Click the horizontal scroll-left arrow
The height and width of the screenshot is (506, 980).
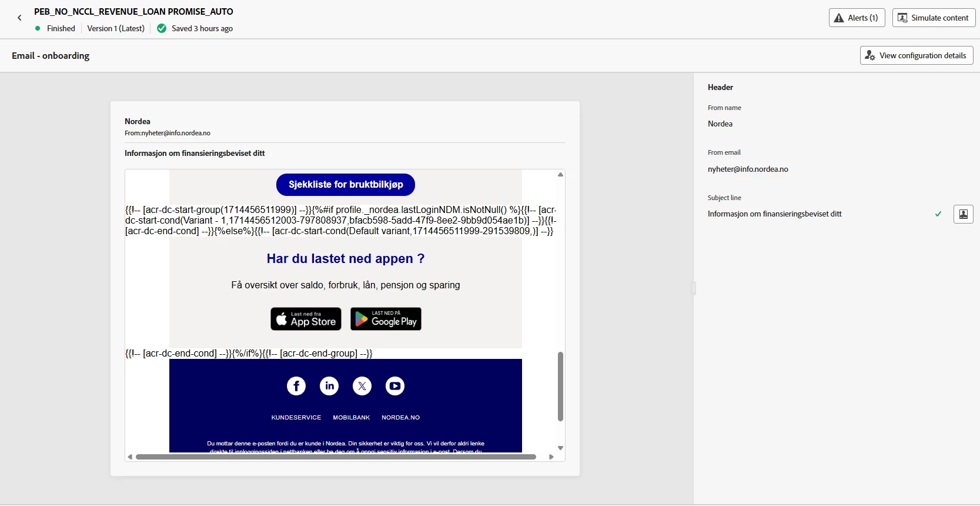click(130, 457)
